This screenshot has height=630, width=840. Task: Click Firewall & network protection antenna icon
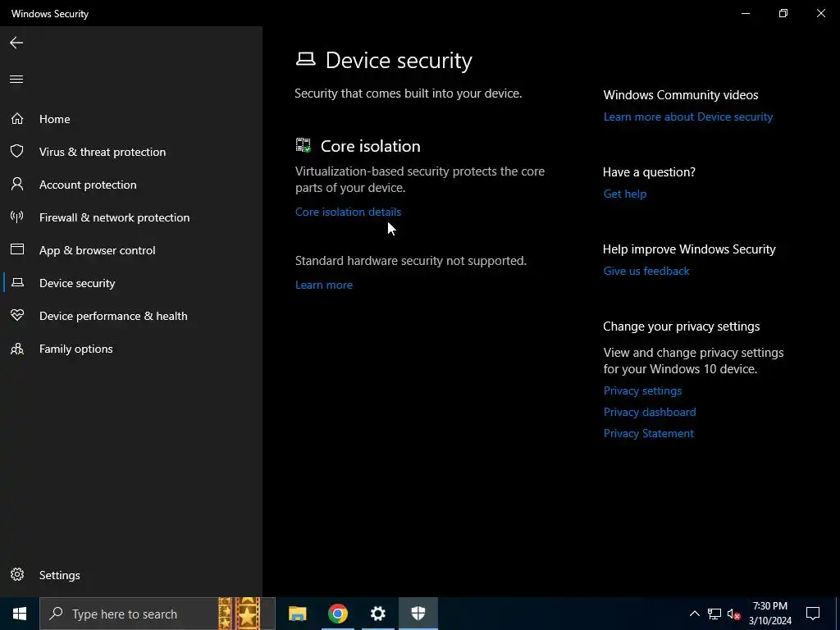pyautogui.click(x=16, y=217)
